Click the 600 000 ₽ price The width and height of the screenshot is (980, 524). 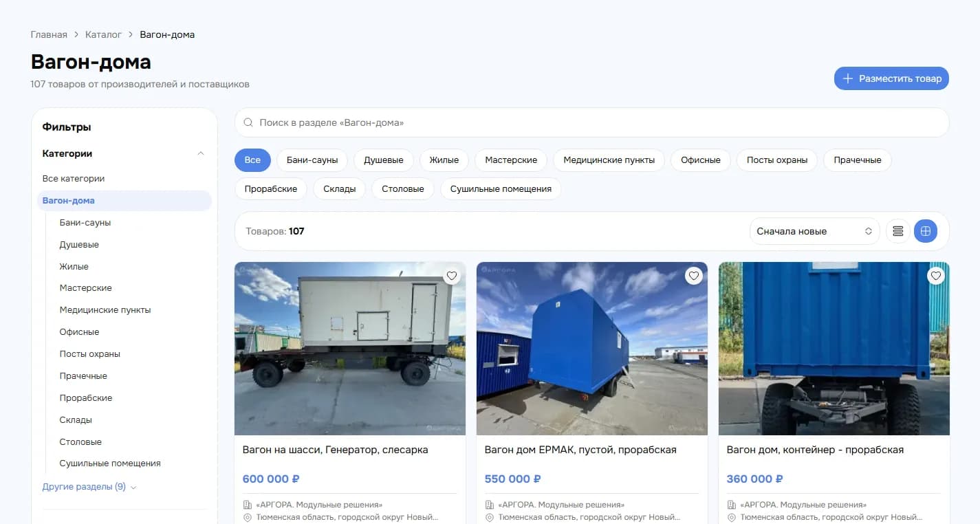point(271,479)
